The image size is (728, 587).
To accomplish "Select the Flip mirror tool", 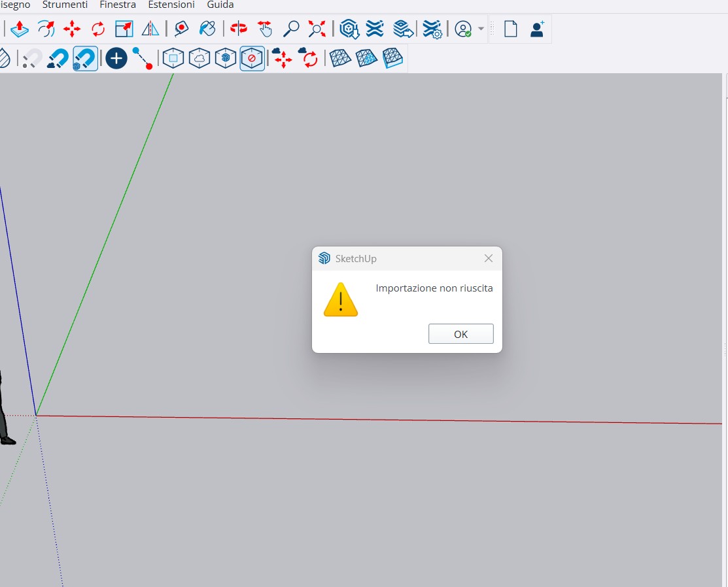I will (150, 29).
